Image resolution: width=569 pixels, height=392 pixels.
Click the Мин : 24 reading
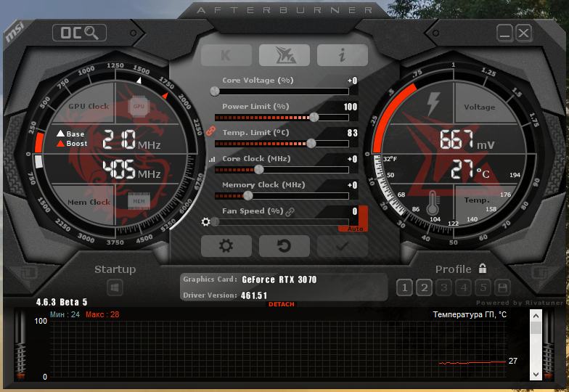[x=65, y=314]
